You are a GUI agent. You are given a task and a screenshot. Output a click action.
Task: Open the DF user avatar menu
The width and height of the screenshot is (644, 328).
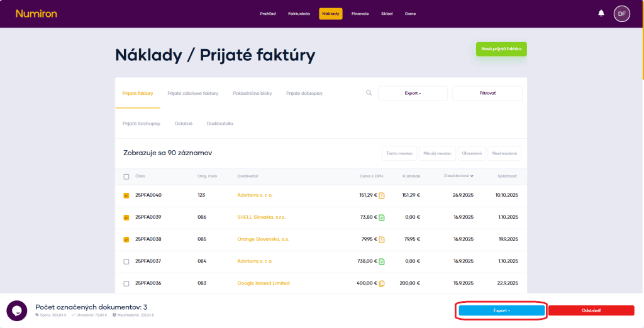(622, 14)
